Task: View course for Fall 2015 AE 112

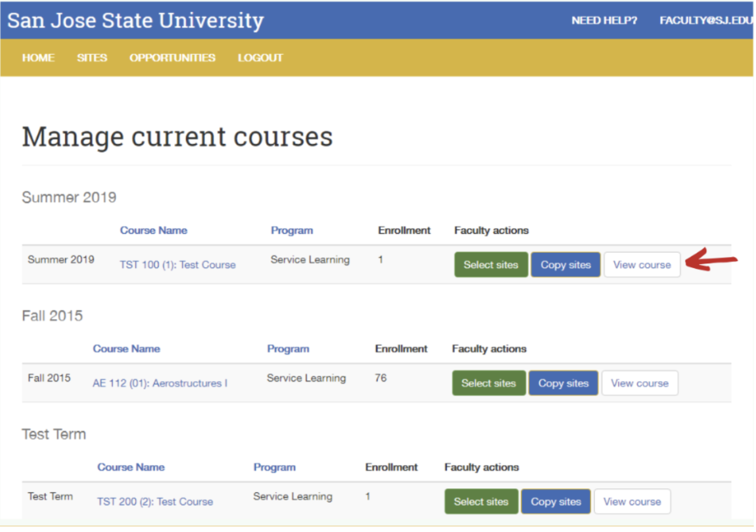Action: point(640,383)
